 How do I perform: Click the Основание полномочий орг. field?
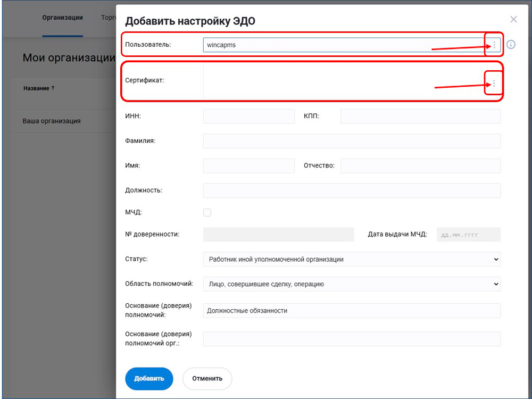point(351,339)
